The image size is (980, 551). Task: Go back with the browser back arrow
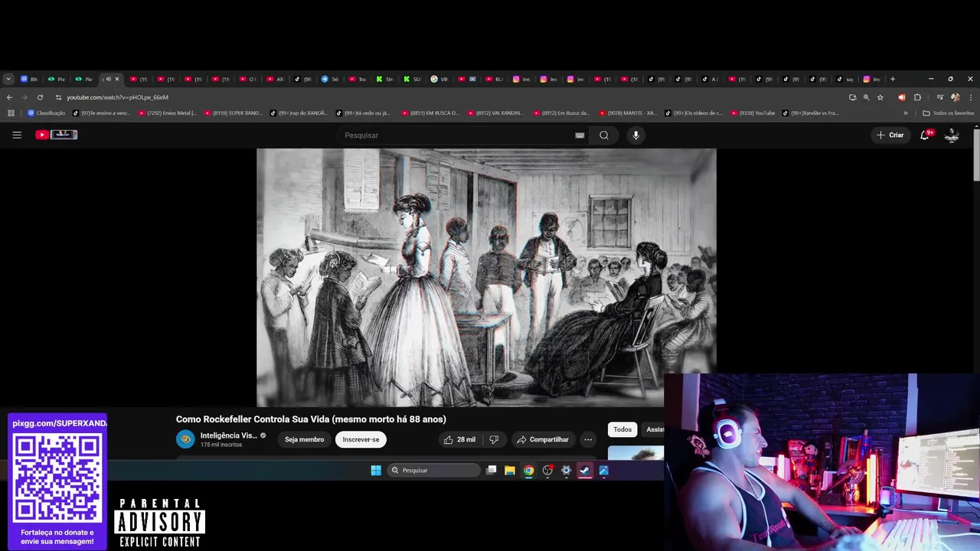9,97
